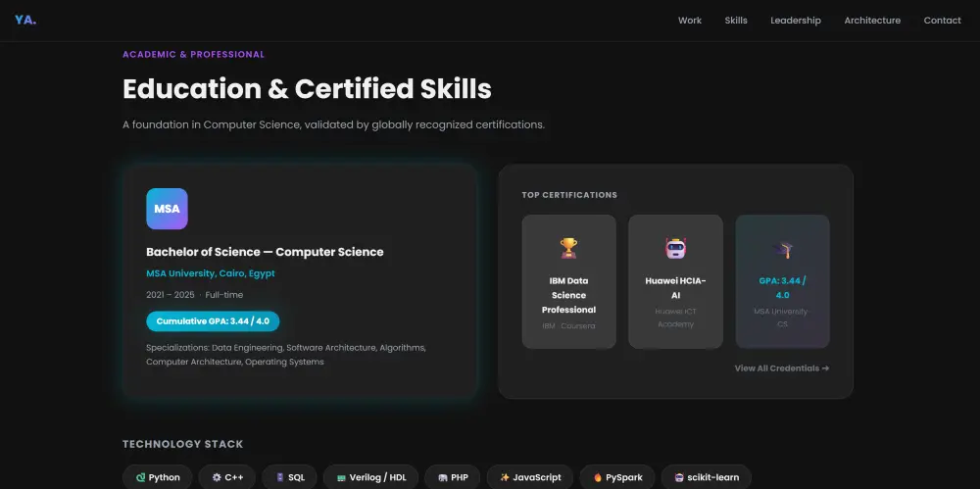Select the PHP technology pill
The image size is (980, 489).
pos(453,477)
